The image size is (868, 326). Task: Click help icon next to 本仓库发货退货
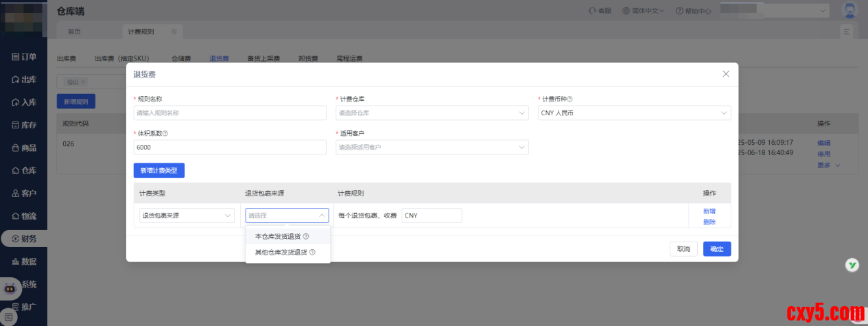[306, 237]
